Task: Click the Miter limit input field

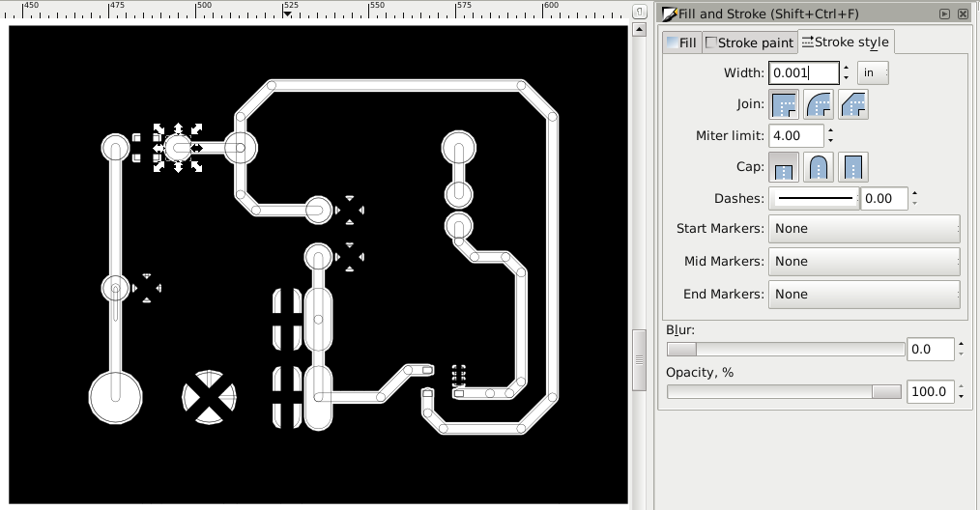Action: click(x=796, y=135)
